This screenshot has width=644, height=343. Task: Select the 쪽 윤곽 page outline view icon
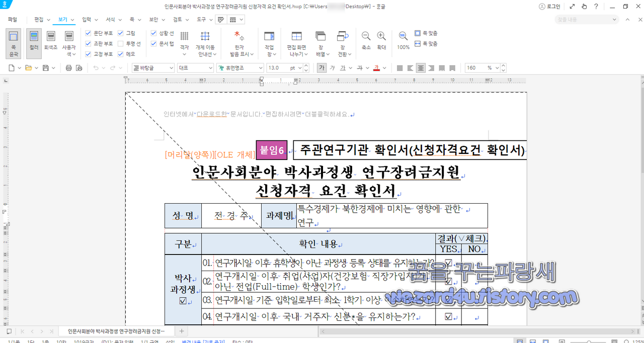(13, 43)
